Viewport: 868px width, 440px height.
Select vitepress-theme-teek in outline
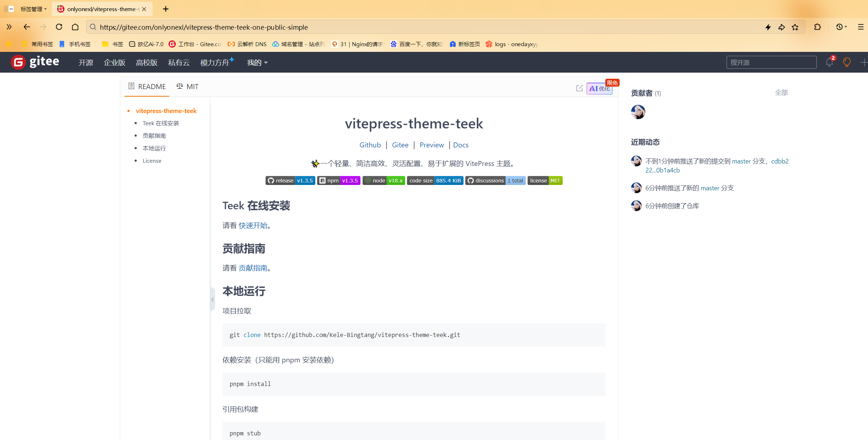(x=166, y=111)
